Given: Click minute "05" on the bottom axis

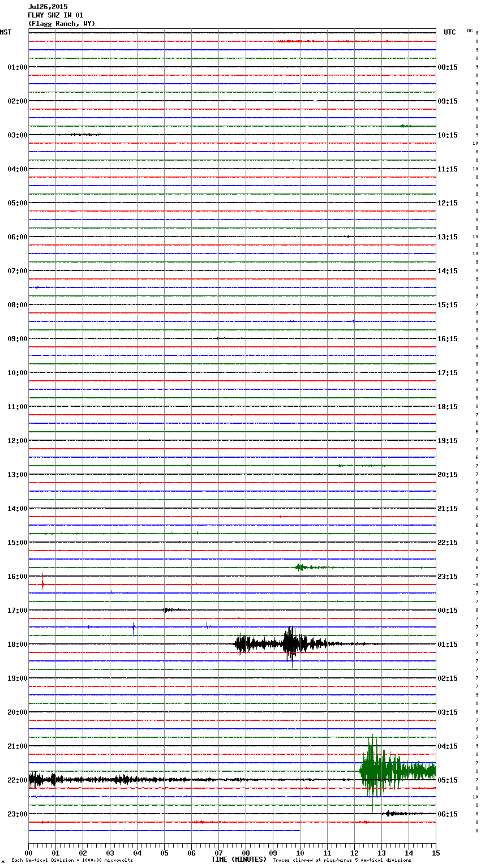Looking at the screenshot, I should click(x=164, y=853).
